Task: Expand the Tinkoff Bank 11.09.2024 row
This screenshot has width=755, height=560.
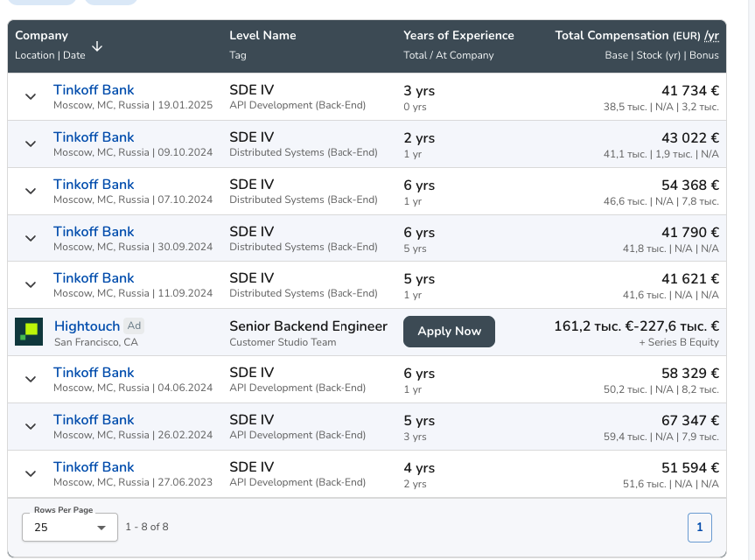Action: click(31, 284)
